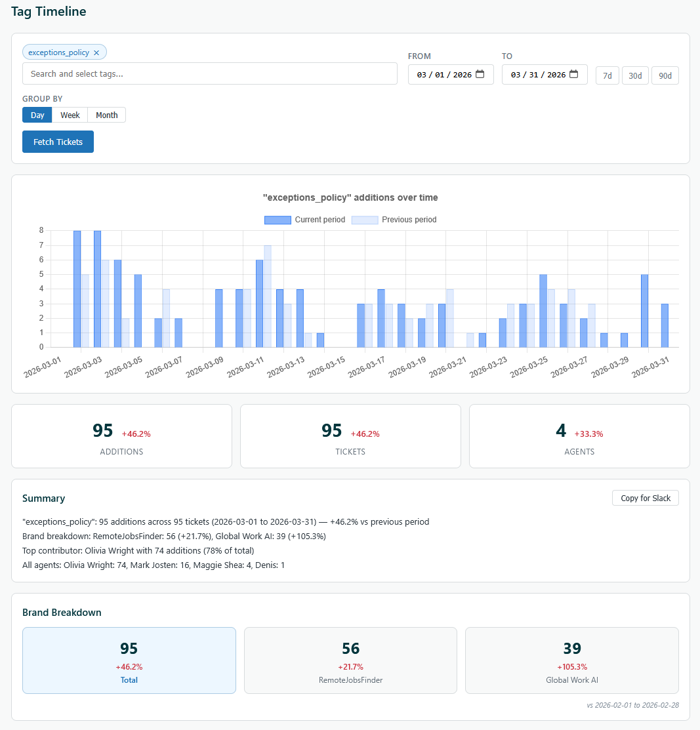Click the Fetch Tickets button
Image resolution: width=700 pixels, height=730 pixels.
58,142
